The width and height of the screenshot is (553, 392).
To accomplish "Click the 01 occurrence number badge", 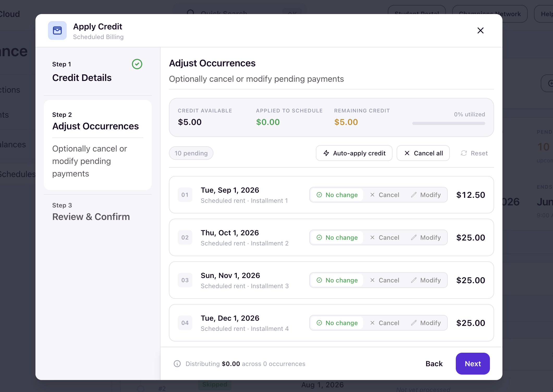I will coord(185,195).
